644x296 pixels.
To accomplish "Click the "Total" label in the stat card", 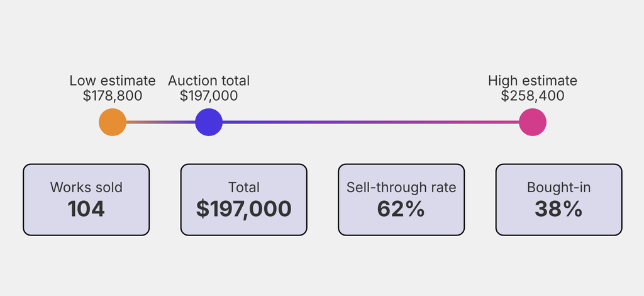I will click(x=244, y=187).
